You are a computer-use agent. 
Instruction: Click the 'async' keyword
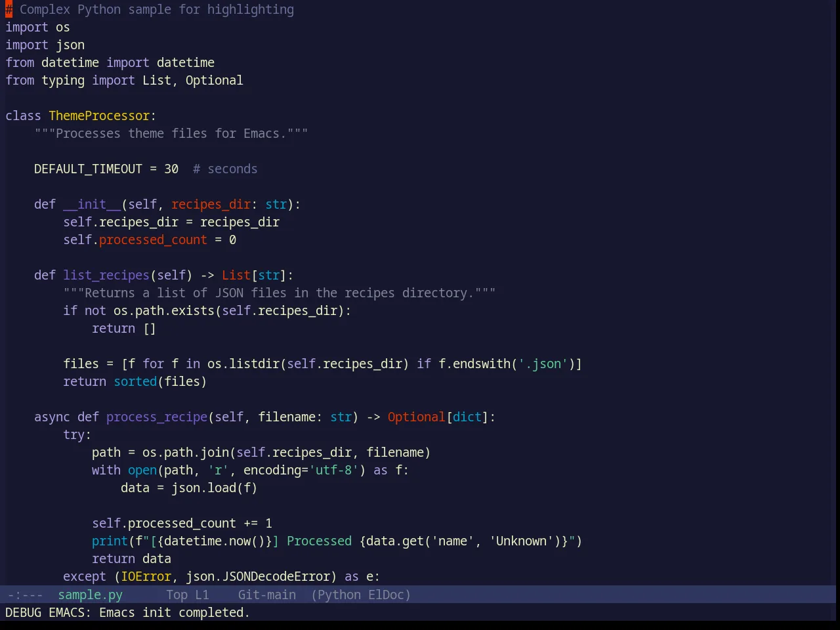pyautogui.click(x=52, y=417)
